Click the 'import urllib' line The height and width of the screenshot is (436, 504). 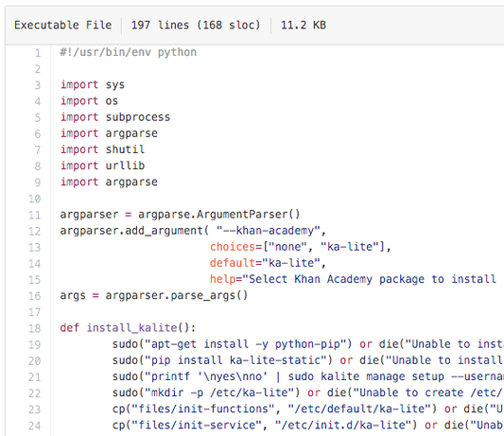pyautogui.click(x=102, y=166)
